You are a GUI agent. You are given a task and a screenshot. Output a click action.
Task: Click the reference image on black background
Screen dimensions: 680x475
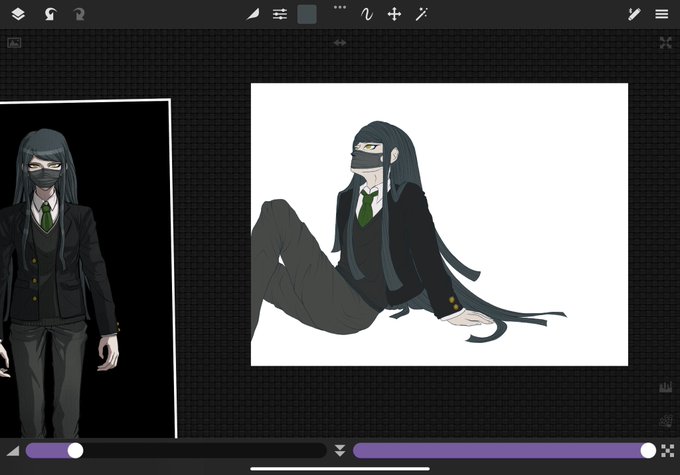[x=87, y=269]
